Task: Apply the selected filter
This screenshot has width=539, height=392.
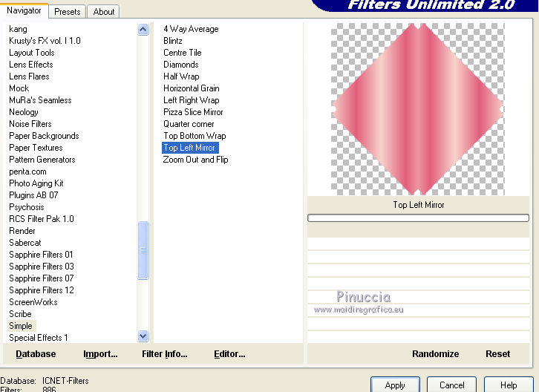Action: coord(395,385)
